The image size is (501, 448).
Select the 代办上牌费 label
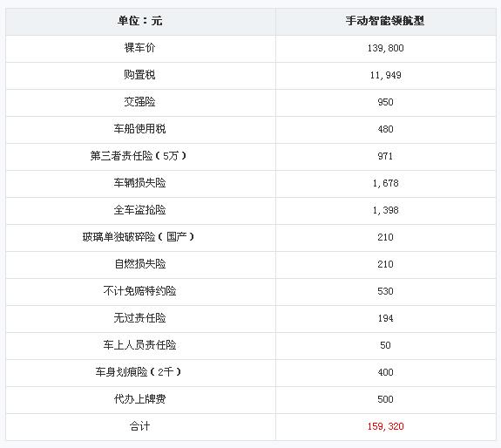tap(140, 399)
